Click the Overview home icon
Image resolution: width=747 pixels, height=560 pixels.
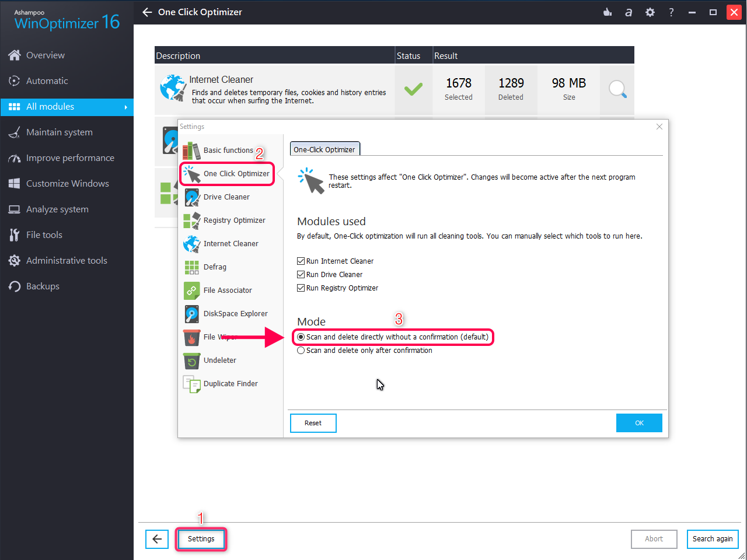[x=15, y=55]
